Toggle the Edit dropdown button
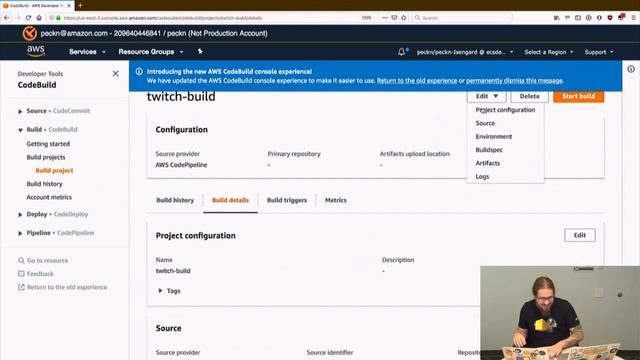 [487, 96]
